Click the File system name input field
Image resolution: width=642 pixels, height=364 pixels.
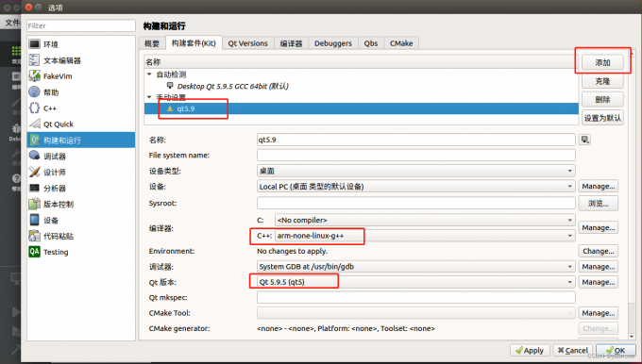coord(416,156)
